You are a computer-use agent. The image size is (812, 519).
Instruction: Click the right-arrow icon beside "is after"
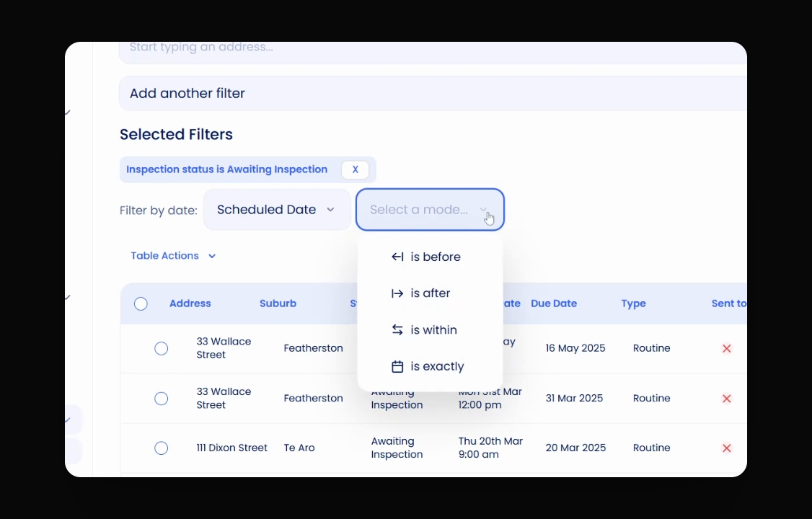(397, 293)
